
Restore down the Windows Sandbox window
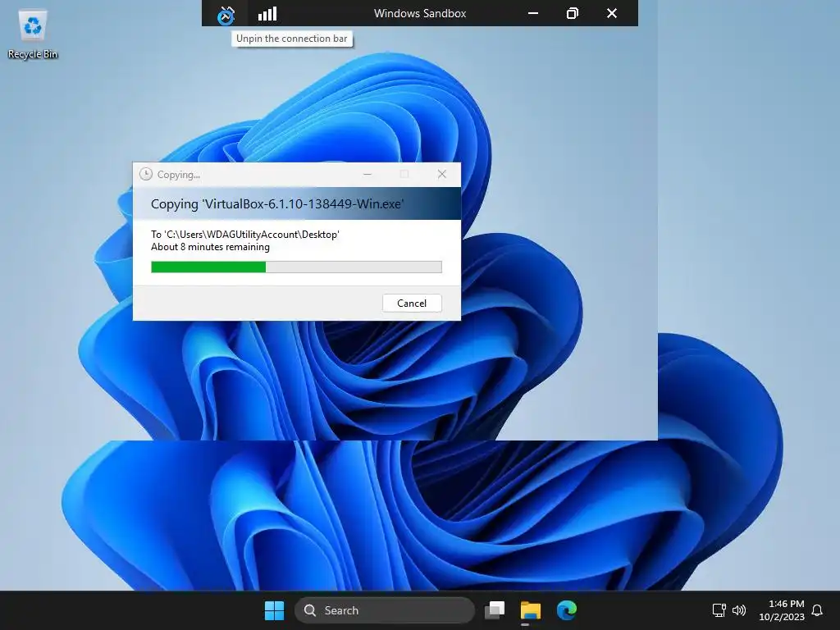572,13
